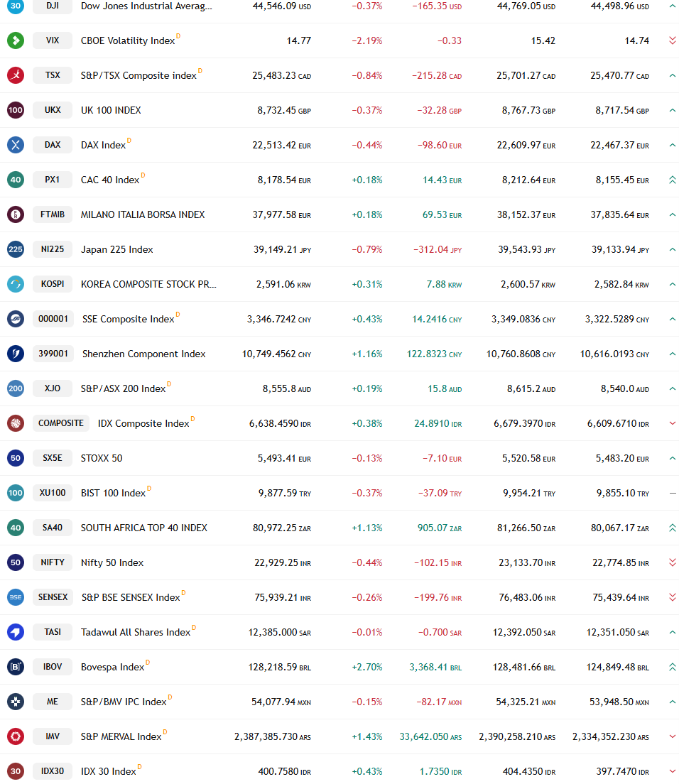Click the S&P MERVAL Index logo icon
Viewport: 679px width, 784px height.
pyautogui.click(x=16, y=736)
